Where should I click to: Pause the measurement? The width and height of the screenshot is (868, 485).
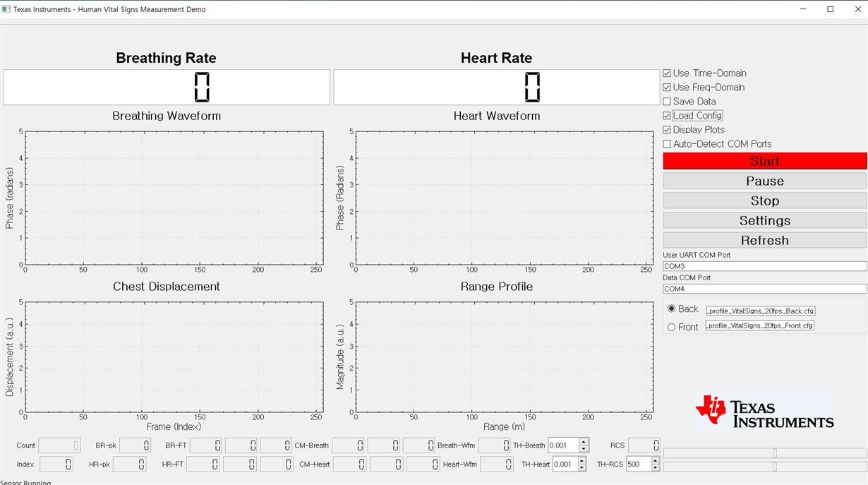pos(765,181)
